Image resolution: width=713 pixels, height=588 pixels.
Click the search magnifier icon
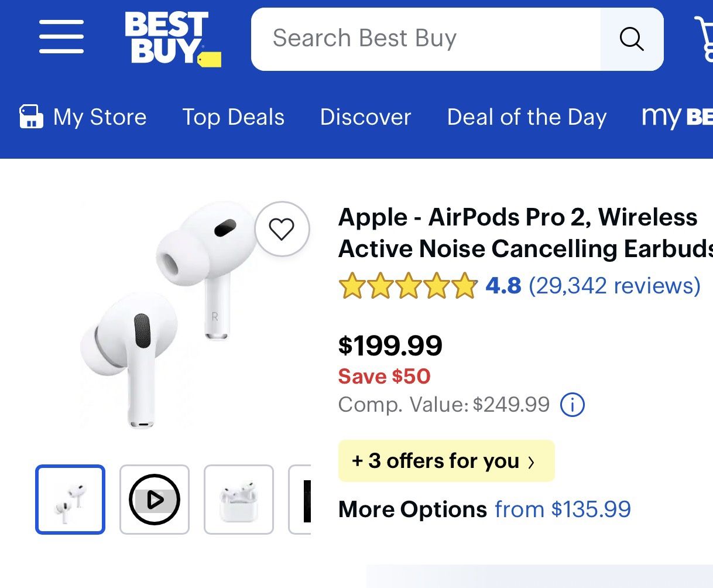(632, 39)
